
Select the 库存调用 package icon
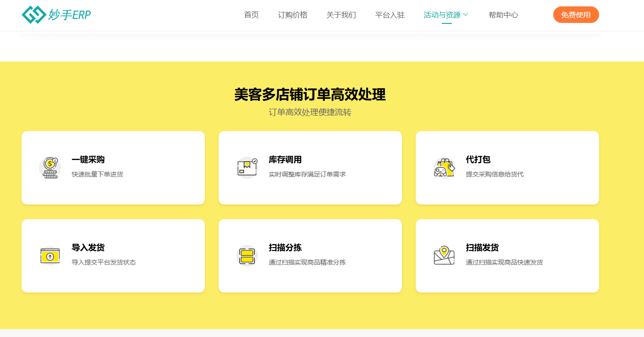[x=247, y=167]
